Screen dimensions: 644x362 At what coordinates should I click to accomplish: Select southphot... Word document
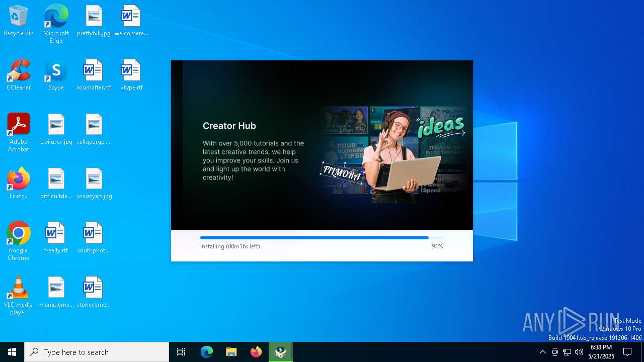point(94,238)
